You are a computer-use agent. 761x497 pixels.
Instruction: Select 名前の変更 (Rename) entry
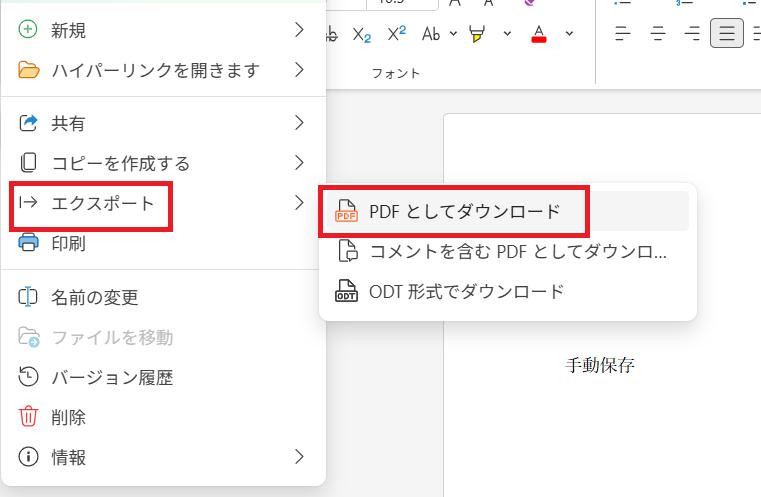point(163,297)
